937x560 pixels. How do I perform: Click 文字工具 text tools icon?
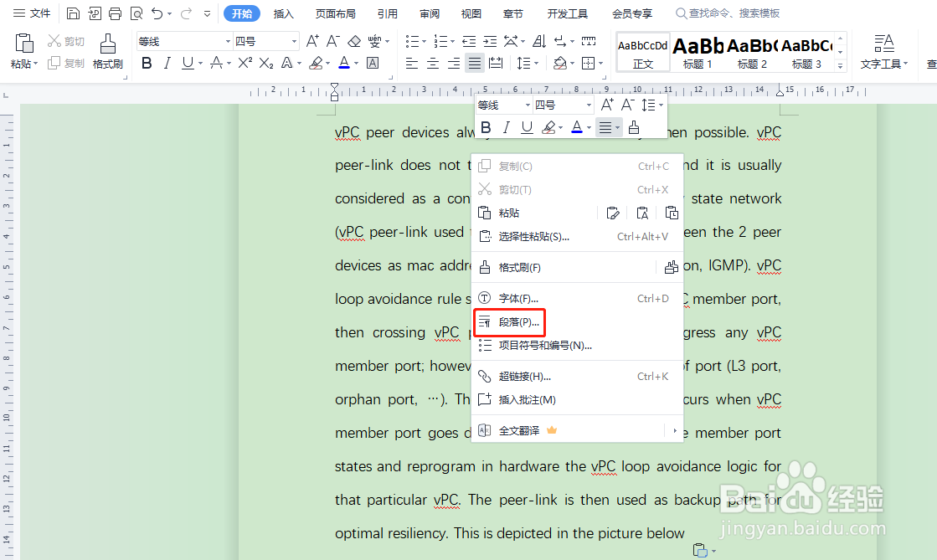click(884, 51)
